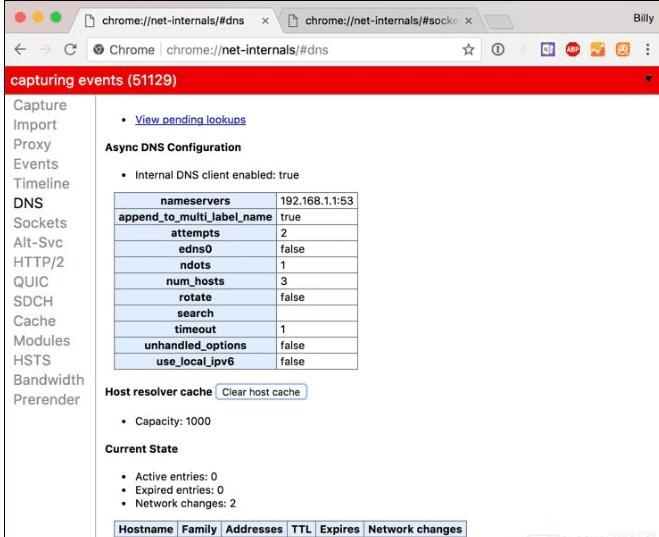Click the Addresses column header
Screen dimensions: 659x537
tap(254, 529)
